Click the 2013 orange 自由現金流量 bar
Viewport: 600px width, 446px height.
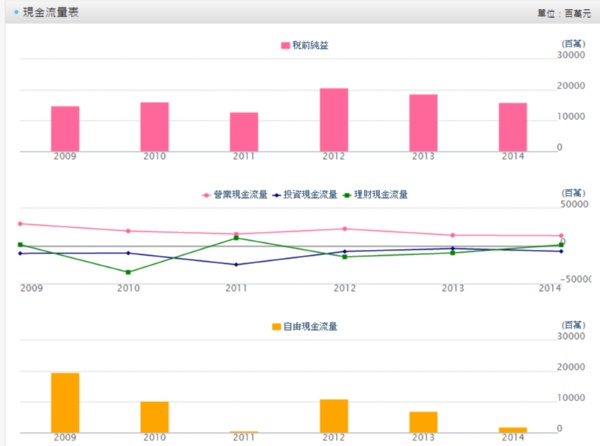coord(423,422)
